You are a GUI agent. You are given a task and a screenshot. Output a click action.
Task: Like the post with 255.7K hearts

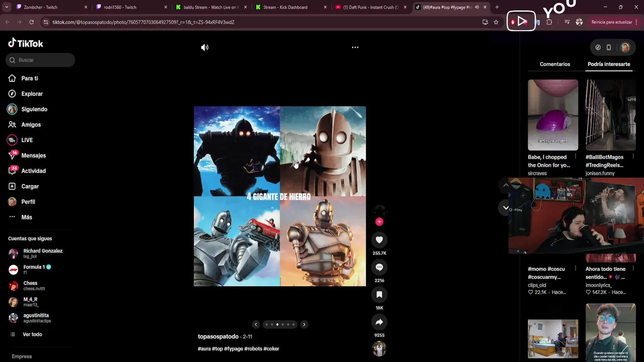pos(379,240)
